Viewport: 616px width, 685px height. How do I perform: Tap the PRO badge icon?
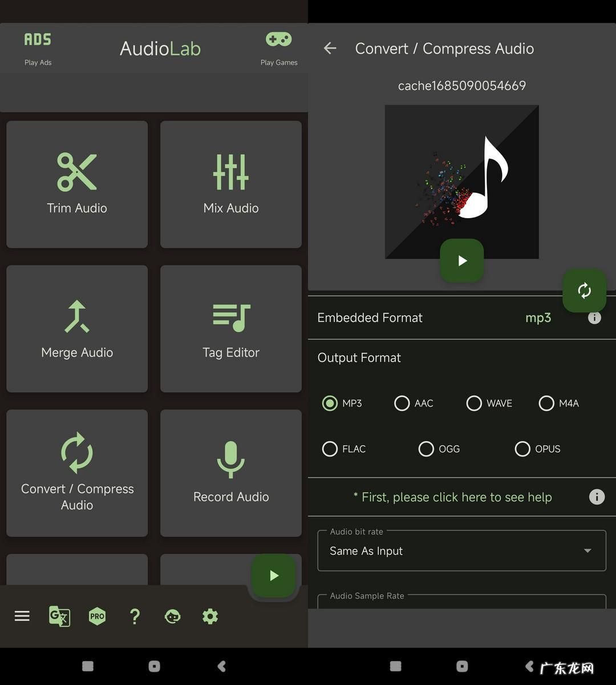pos(97,616)
